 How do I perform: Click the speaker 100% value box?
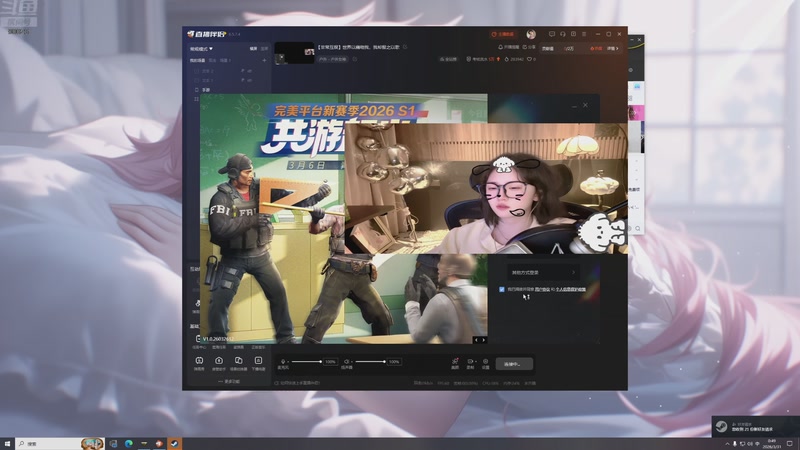(x=394, y=362)
